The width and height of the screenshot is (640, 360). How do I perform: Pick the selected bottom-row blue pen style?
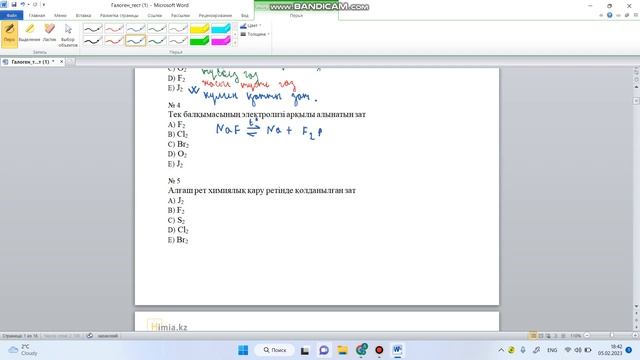coord(135,40)
